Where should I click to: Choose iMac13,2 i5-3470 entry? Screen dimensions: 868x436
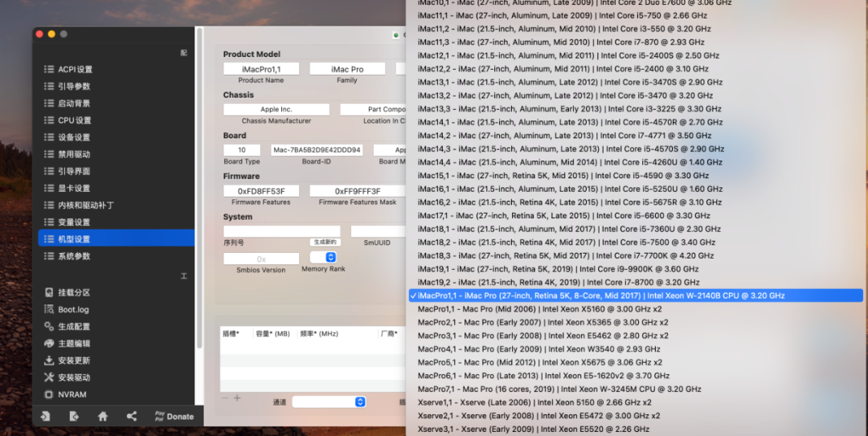point(636,96)
